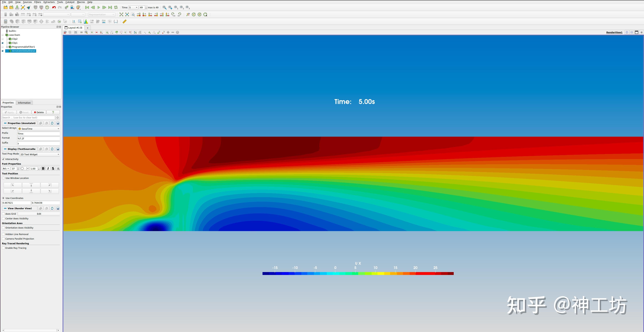Switch to the Information tab
Screen dimensions: 644x332
(x=24, y=103)
